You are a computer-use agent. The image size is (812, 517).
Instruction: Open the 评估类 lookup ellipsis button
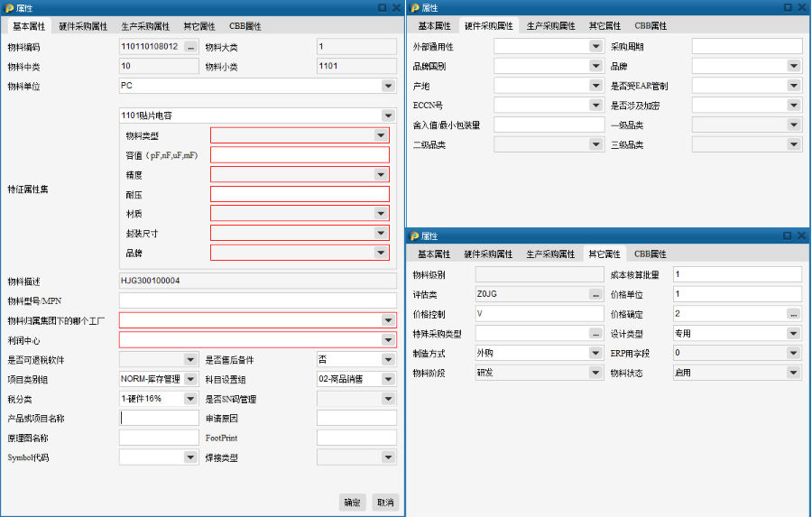coord(595,294)
